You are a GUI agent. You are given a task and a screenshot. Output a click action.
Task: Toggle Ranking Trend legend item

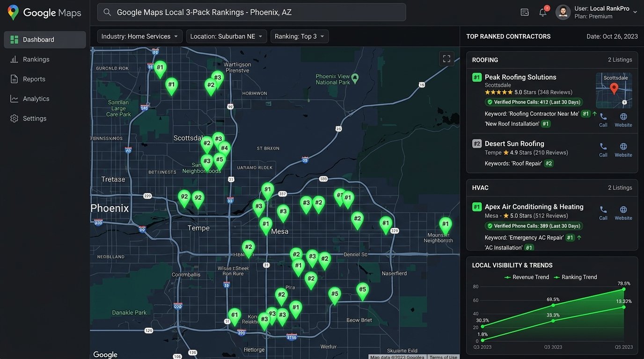pyautogui.click(x=575, y=277)
